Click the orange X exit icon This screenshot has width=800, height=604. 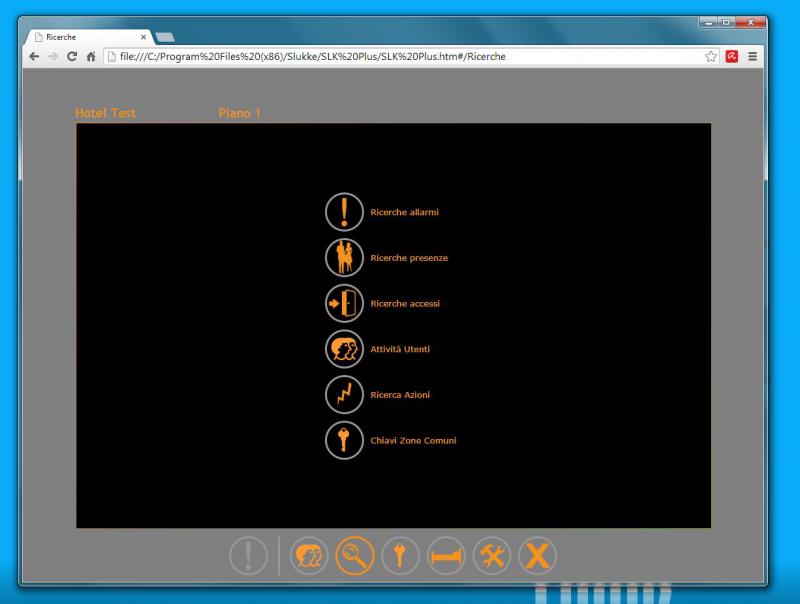click(537, 556)
